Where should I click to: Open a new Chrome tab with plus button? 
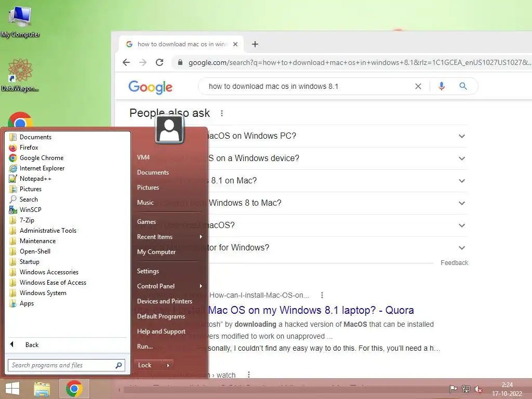pyautogui.click(x=255, y=44)
